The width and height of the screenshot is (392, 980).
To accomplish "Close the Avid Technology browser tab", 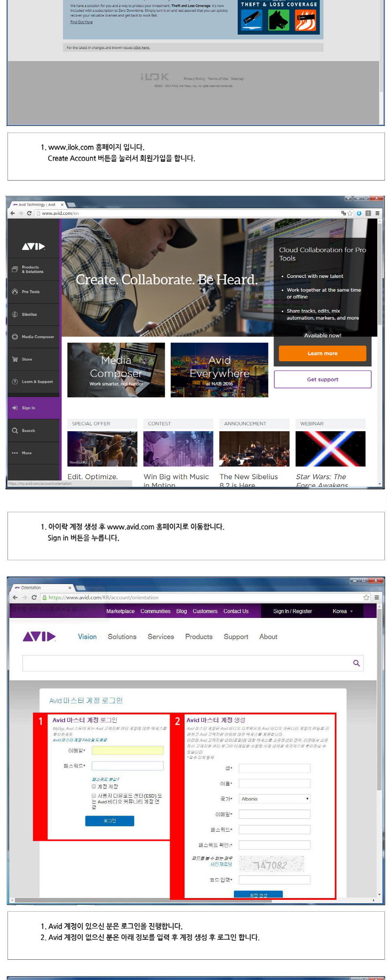I will point(62,205).
